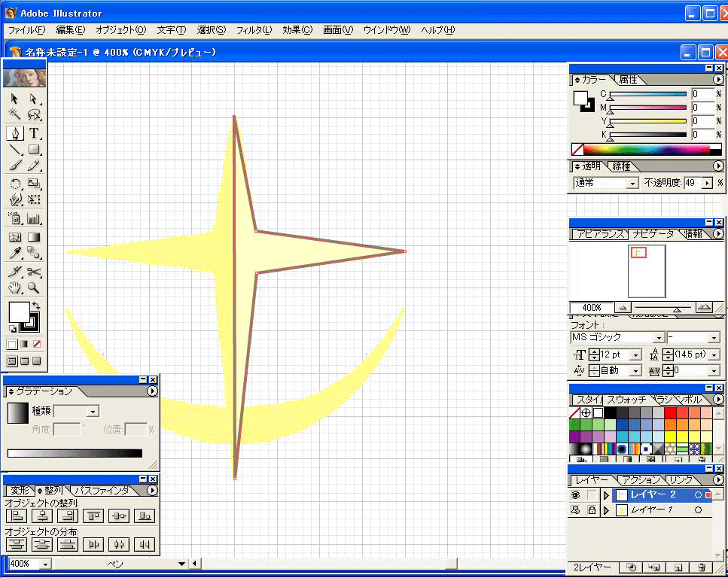Select the Paintbrush tool
The width and height of the screenshot is (728, 578).
click(x=14, y=166)
